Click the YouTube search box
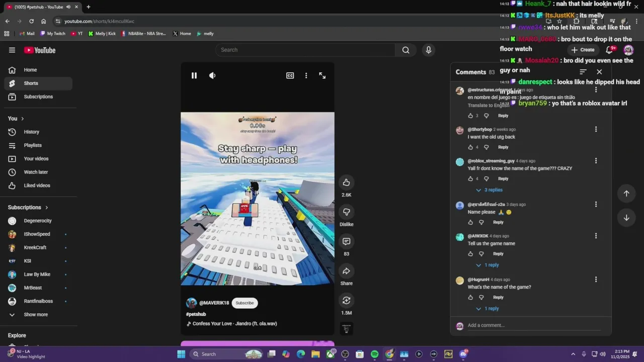Screen dimensions: 644x362 (x=305, y=50)
